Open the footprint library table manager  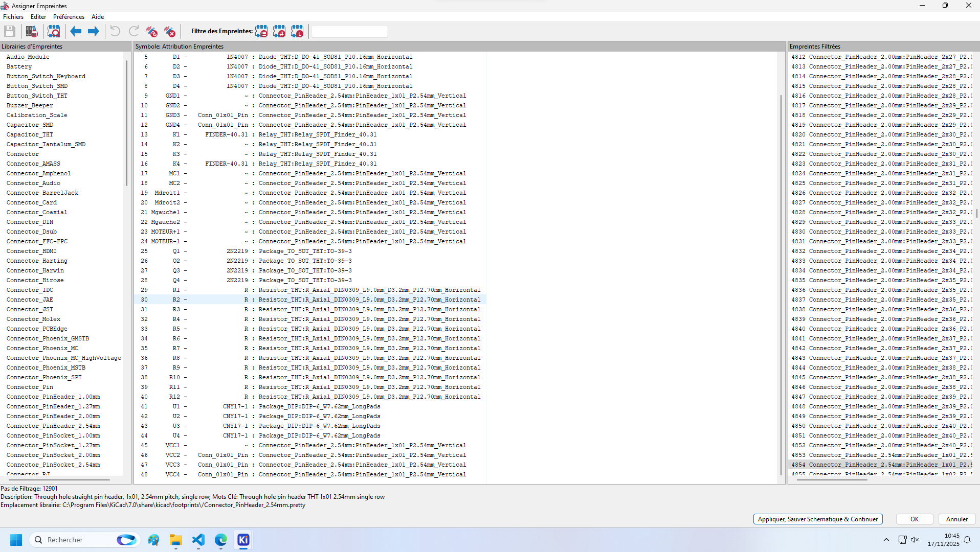point(32,32)
